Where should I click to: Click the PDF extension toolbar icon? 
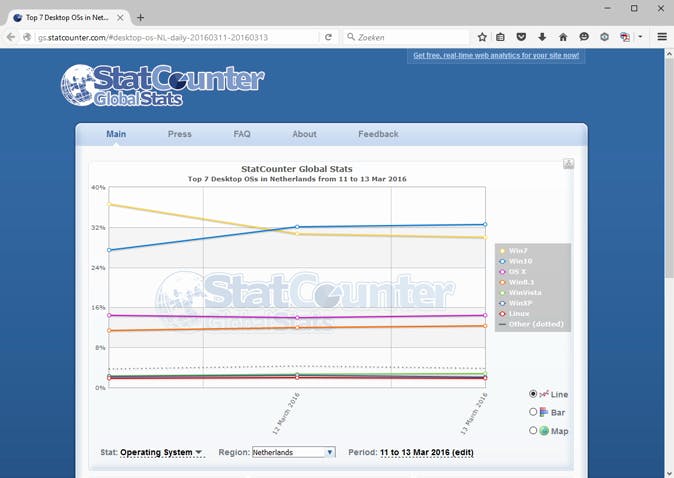625,37
